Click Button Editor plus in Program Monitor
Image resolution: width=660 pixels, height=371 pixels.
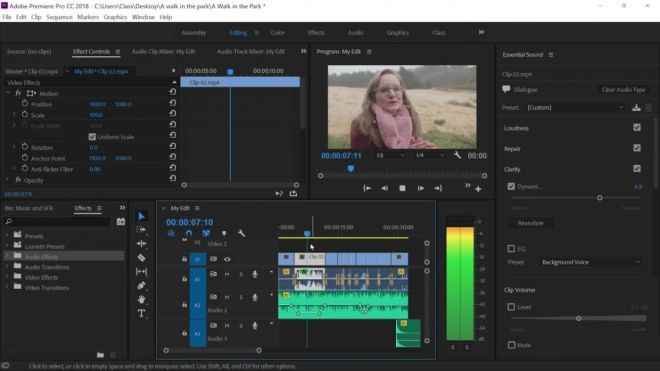pyautogui.click(x=478, y=189)
